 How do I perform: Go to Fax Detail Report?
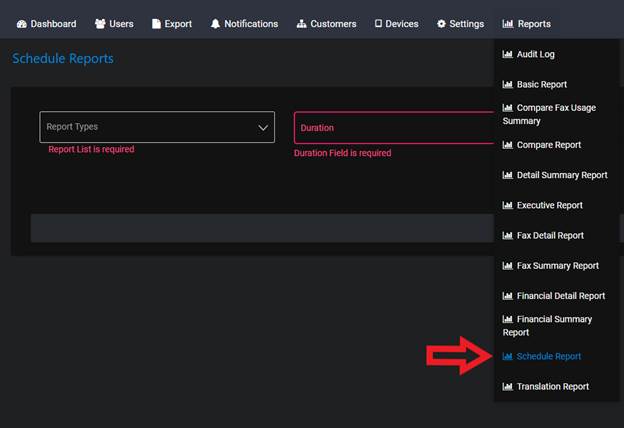coord(549,236)
